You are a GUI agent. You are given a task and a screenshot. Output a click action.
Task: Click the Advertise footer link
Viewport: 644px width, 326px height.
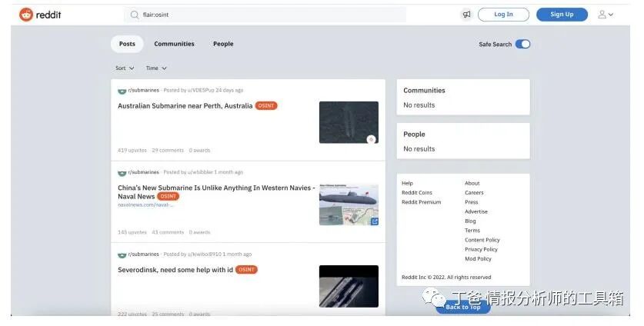476,211
